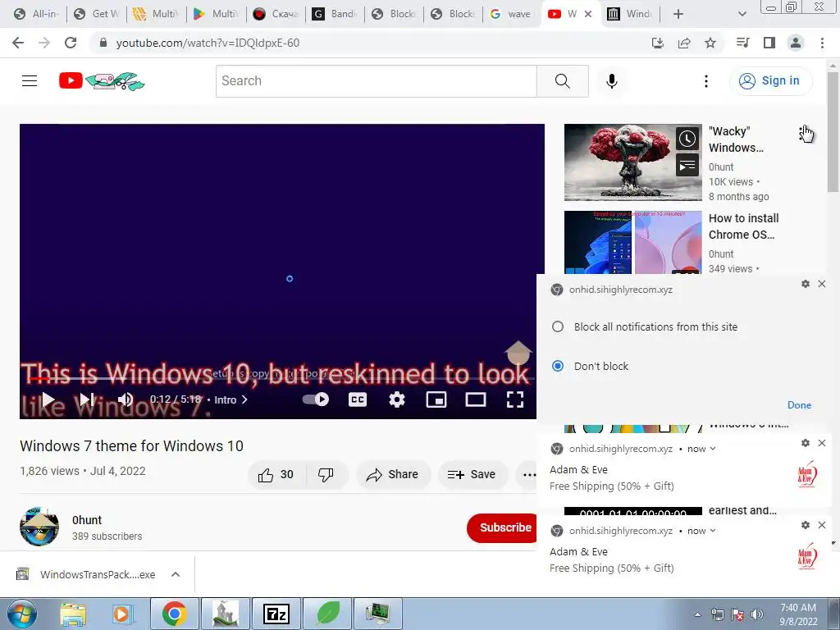
Task: Share this video
Action: tap(392, 475)
